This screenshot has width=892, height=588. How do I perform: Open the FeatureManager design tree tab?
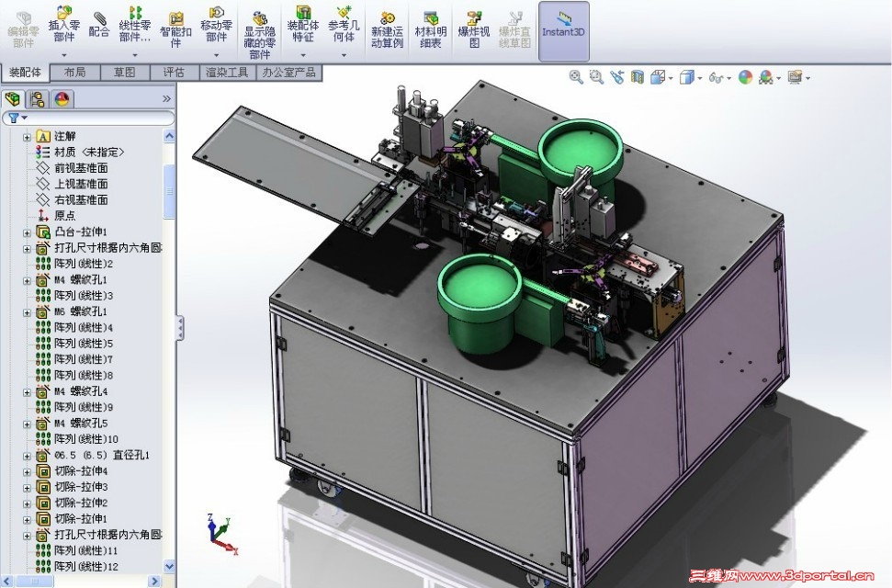pos(13,99)
